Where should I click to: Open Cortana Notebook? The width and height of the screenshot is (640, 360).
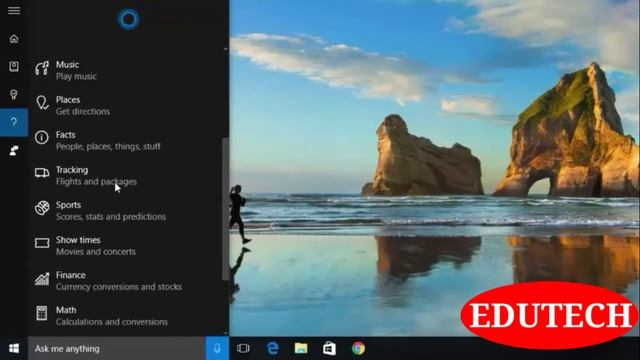pyautogui.click(x=14, y=67)
